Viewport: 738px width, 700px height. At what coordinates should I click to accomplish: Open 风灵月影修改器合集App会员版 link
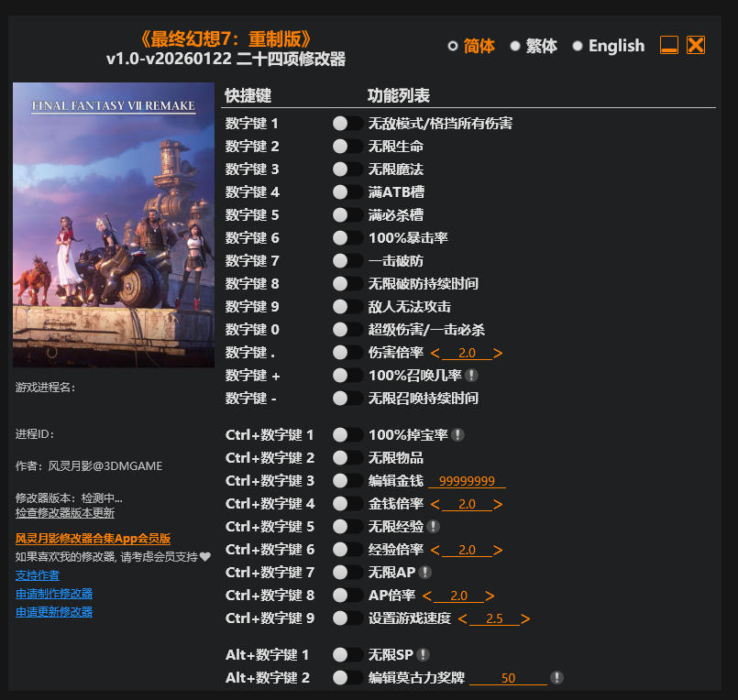(x=93, y=539)
